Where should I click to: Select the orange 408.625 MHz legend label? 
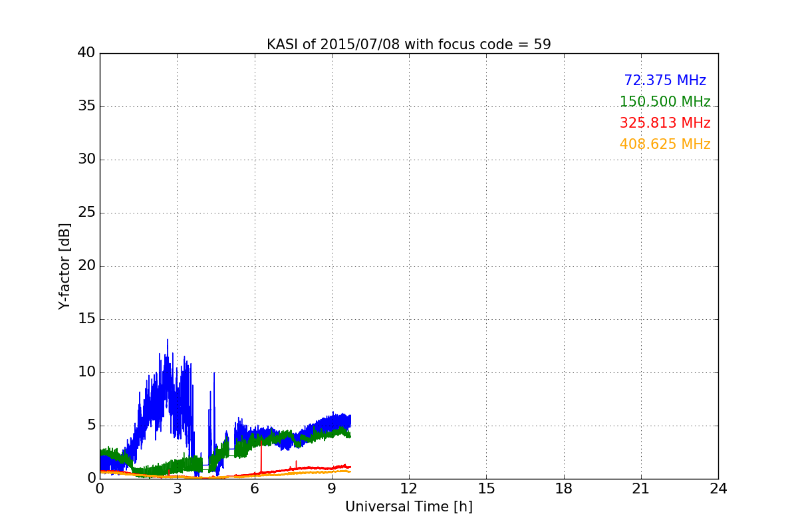click(665, 144)
